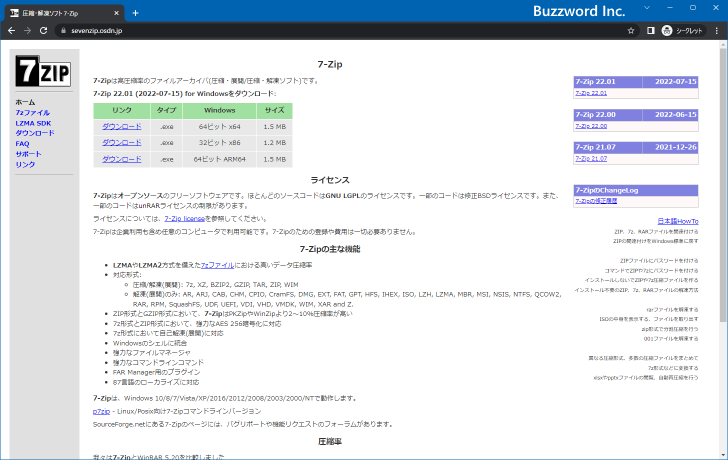The height and width of the screenshot is (460, 728).
Task: Click zip形式で分割圧縮を行う
Action: click(670, 329)
